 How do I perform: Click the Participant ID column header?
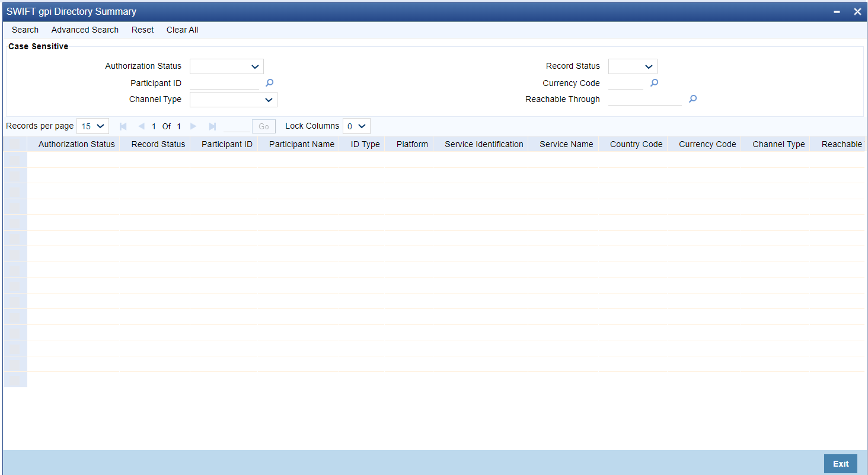[227, 144]
